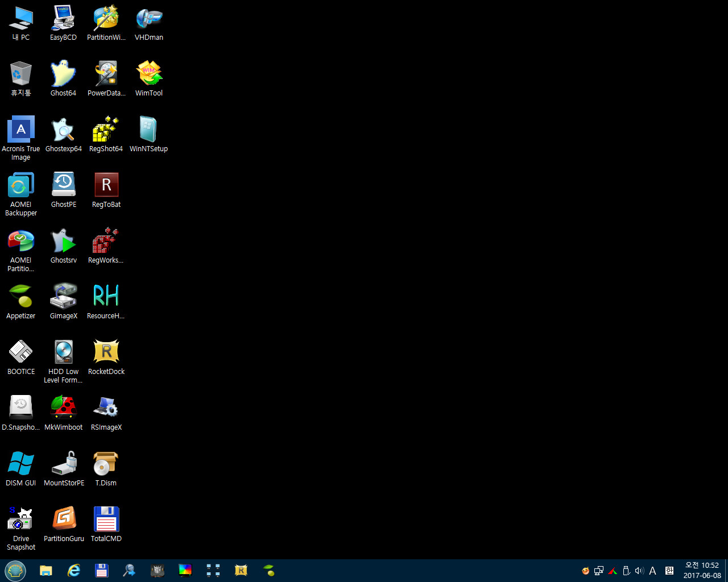Toggle the Korean 한 IME indicator
Image resolution: width=728 pixels, height=582 pixels.
click(x=669, y=571)
